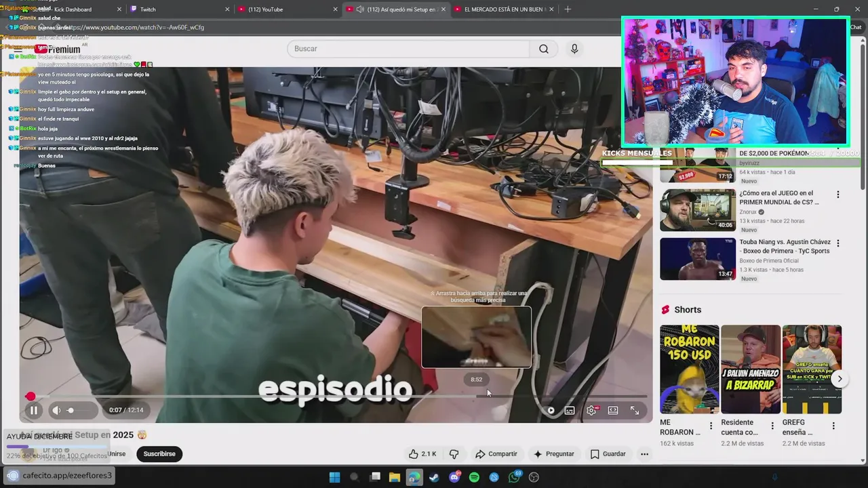Open the 40:06 CS primer mundial thumbnail
868x488 pixels.
click(698, 210)
